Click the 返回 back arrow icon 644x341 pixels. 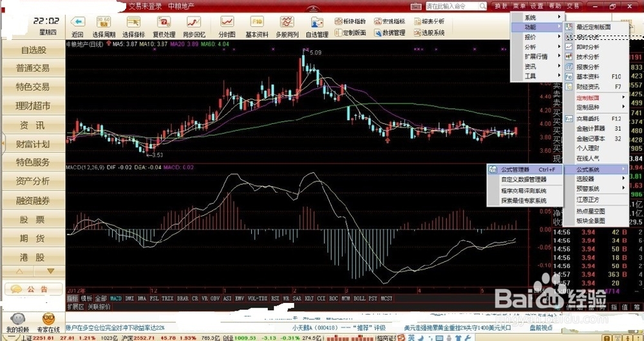click(x=78, y=22)
